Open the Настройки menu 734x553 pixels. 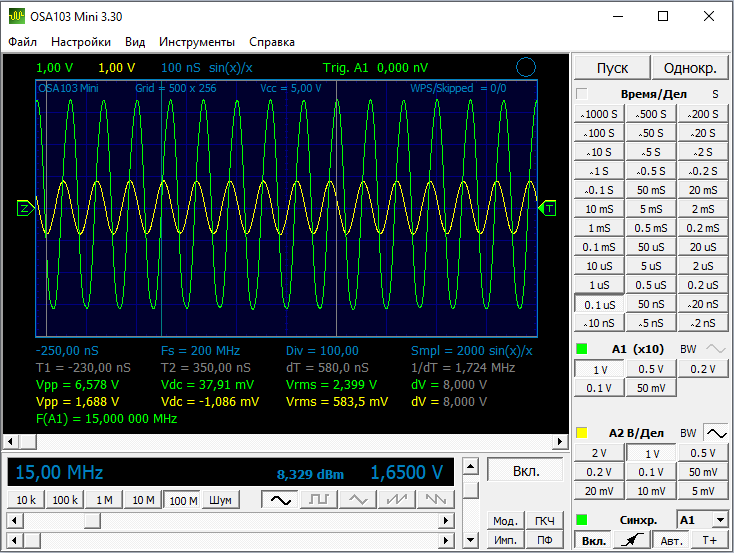pyautogui.click(x=81, y=42)
